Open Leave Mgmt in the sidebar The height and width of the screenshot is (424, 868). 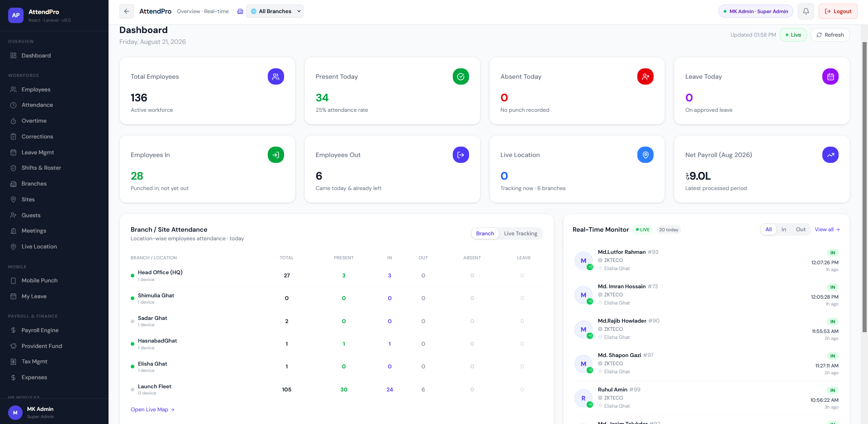coord(54,152)
